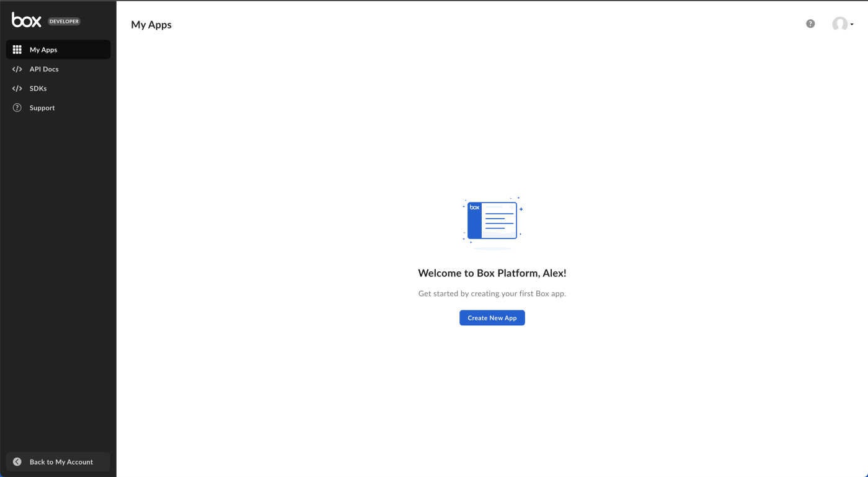Image resolution: width=868 pixels, height=477 pixels.
Task: Return via Back to My Account button
Action: (x=58, y=462)
